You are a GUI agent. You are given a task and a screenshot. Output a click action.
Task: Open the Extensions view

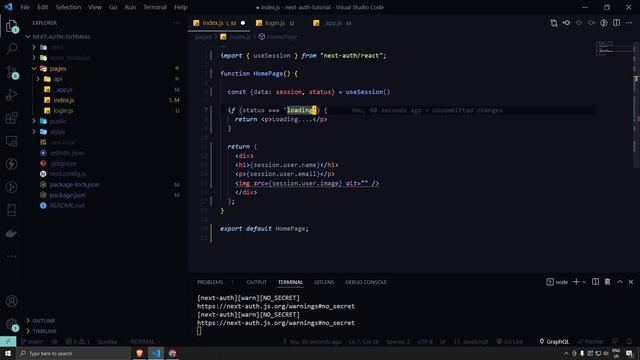(12, 118)
